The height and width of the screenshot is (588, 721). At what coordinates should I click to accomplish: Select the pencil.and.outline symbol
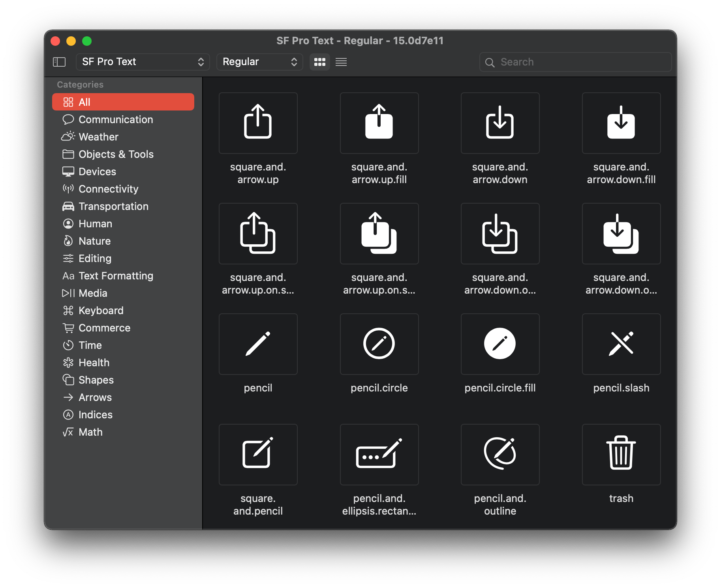pyautogui.click(x=500, y=455)
